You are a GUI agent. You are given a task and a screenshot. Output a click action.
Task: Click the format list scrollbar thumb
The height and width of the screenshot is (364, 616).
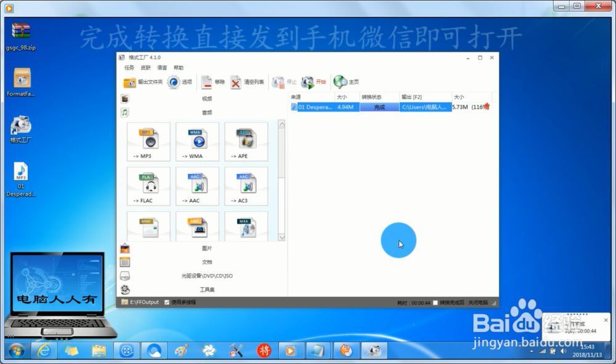click(x=282, y=152)
